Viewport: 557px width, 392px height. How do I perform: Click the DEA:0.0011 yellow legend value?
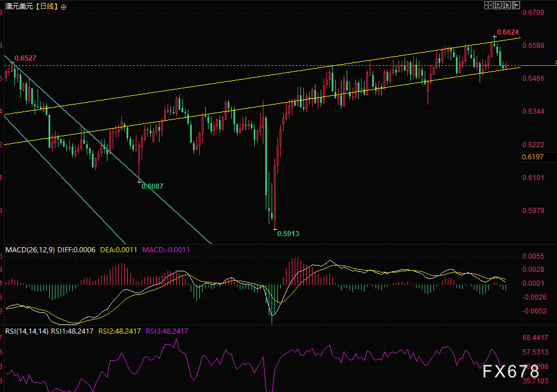pos(118,250)
